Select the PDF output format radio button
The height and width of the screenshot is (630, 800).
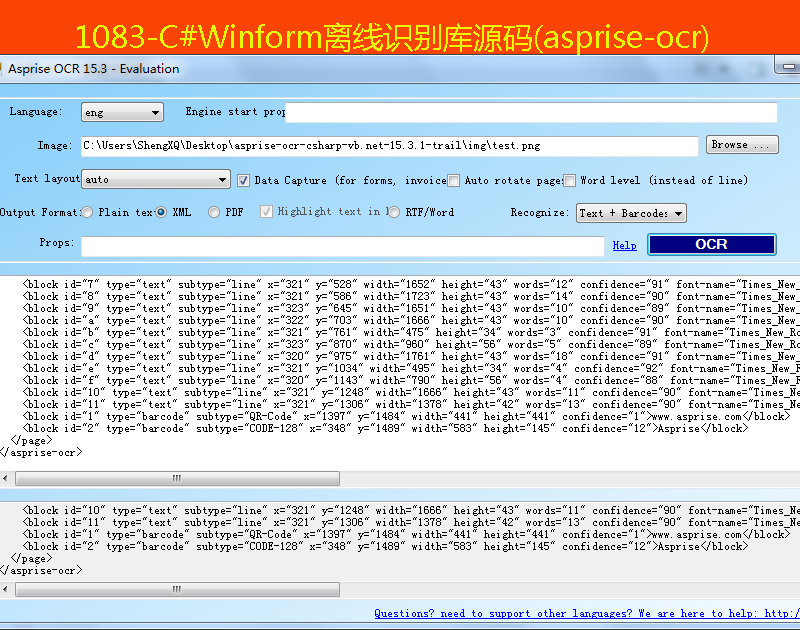214,212
